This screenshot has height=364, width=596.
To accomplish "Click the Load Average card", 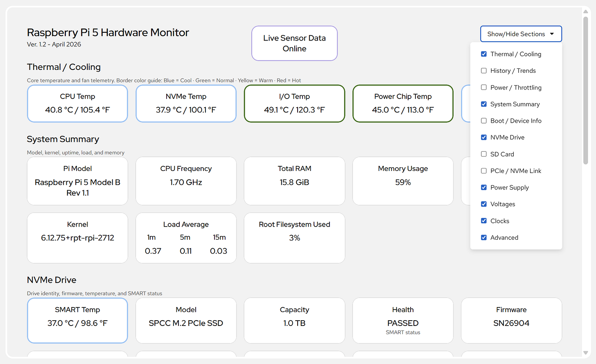I will (x=186, y=238).
